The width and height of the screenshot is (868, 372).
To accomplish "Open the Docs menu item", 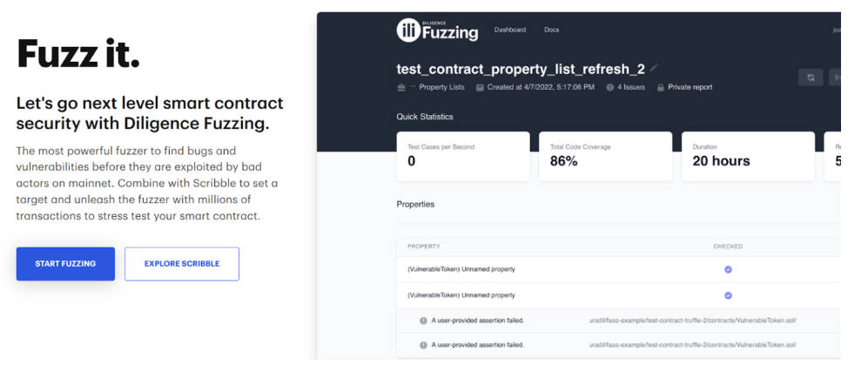I will pos(552,30).
